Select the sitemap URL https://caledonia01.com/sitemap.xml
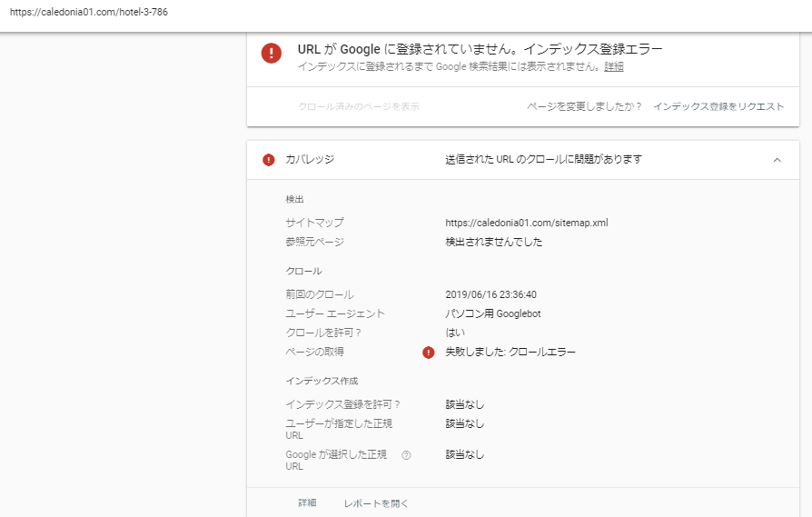This screenshot has height=517, width=812. tap(527, 223)
